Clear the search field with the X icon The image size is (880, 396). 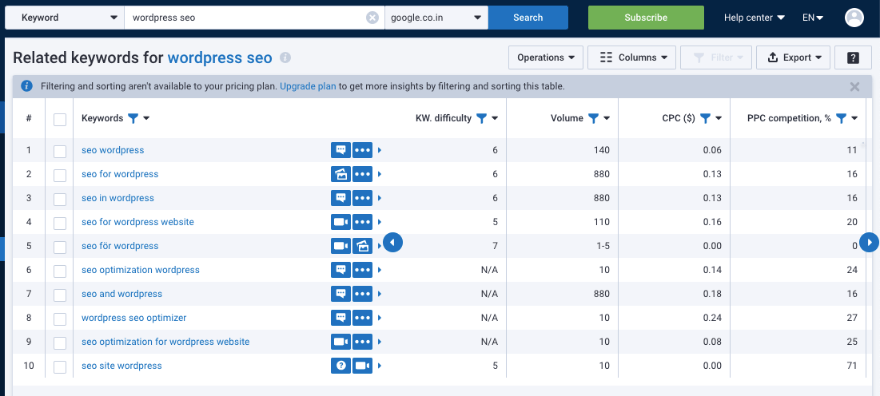point(373,18)
